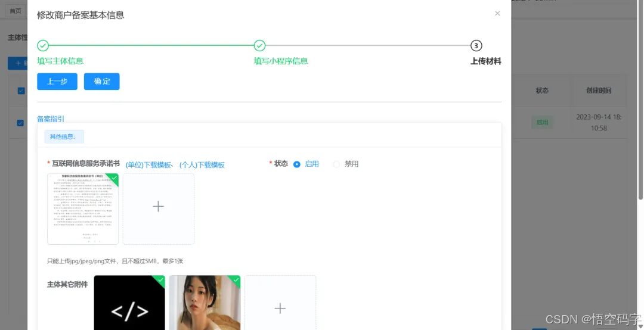This screenshot has width=644, height=330.
Task: Open the uploaded 承诺书 document thumbnail
Action: coord(83,208)
